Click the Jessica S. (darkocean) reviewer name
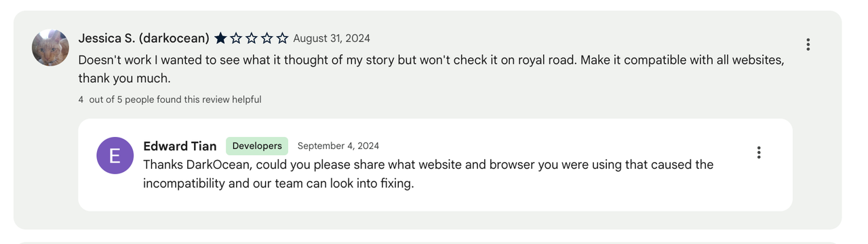Screen dimensions: 868x244 [x=144, y=39]
